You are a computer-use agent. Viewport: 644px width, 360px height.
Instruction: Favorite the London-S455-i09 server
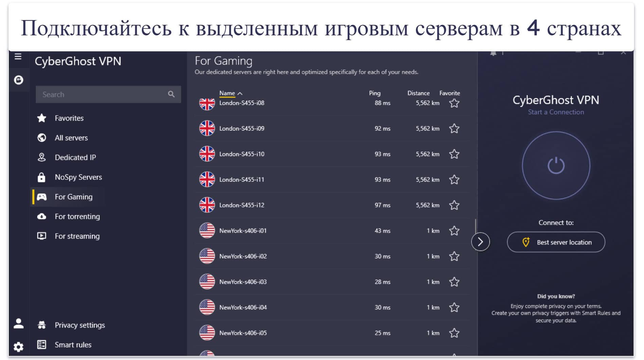point(454,128)
